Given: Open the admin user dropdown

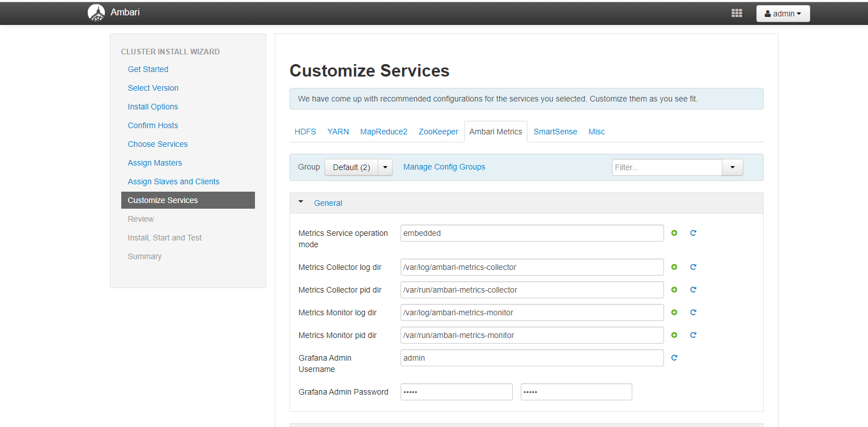Looking at the screenshot, I should pos(783,14).
